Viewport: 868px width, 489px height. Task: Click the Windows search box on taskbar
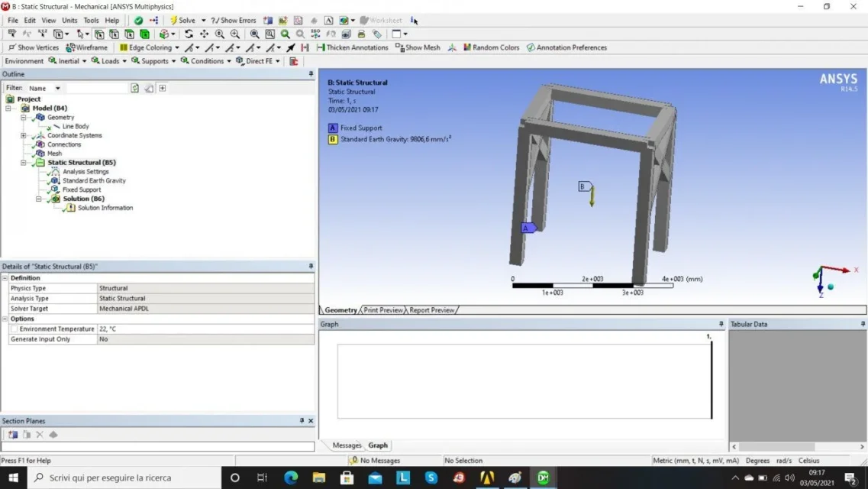coord(124,478)
